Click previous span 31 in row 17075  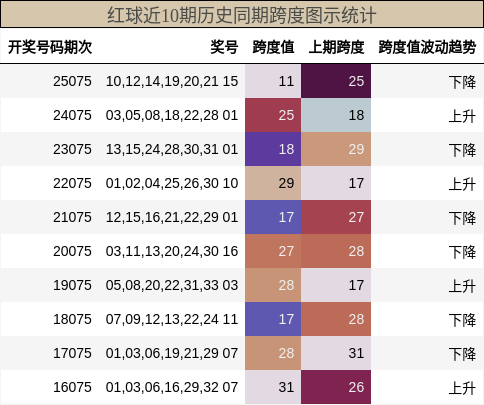[x=336, y=353]
